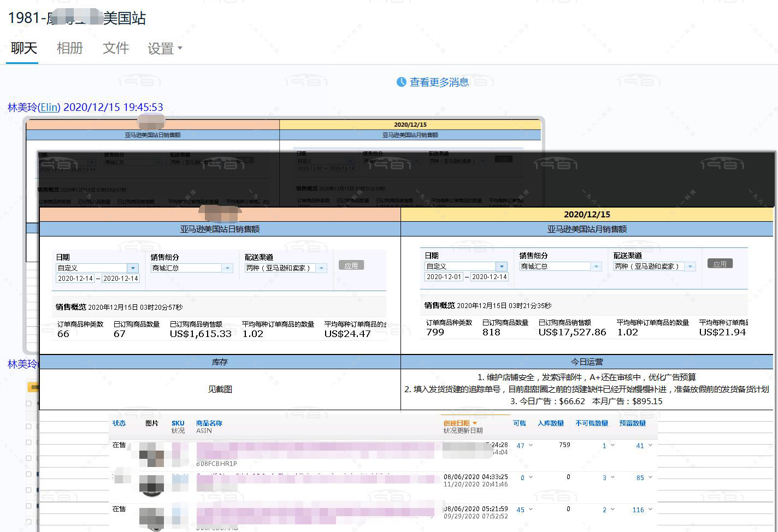
Task: Switch to the 聊天 tab
Action: 24,48
